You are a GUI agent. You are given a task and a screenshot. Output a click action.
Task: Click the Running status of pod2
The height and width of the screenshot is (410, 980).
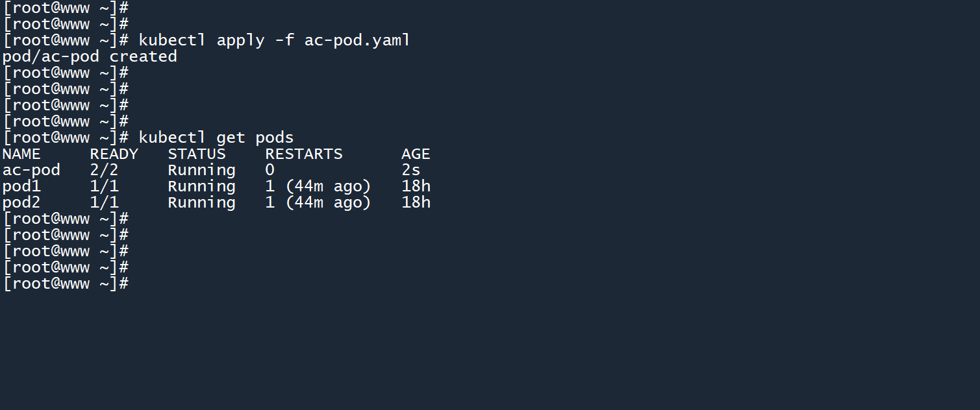pos(201,202)
